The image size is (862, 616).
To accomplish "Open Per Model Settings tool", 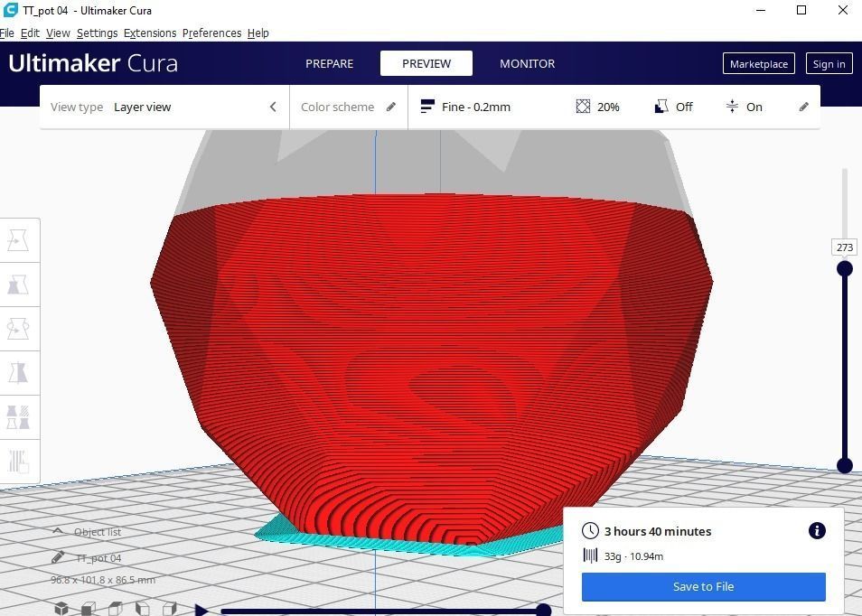I will click(x=18, y=417).
